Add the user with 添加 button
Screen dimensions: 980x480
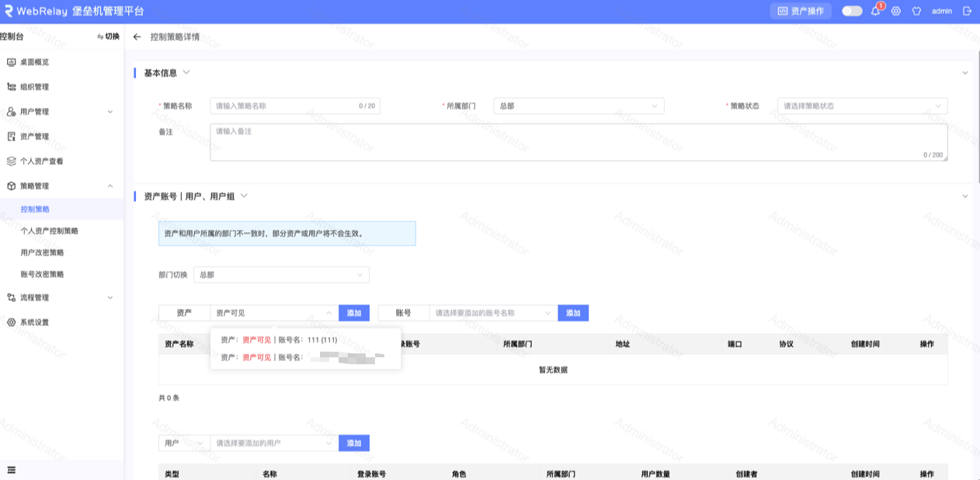click(354, 443)
